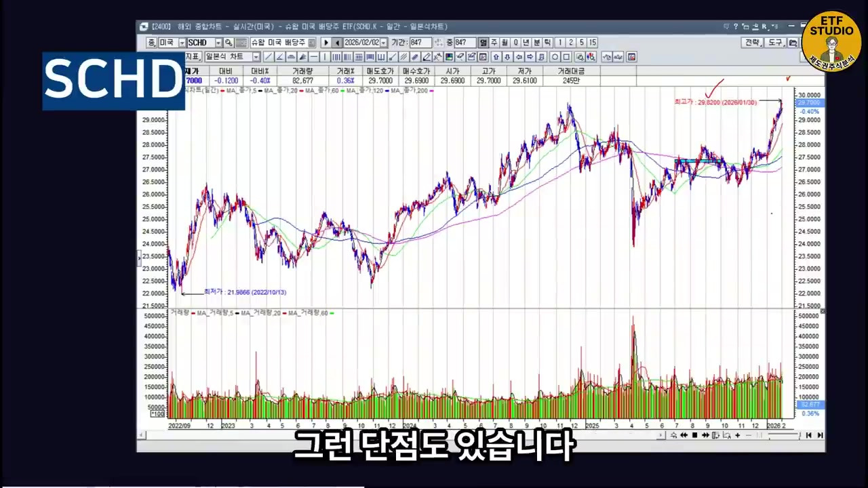Screen dimensions: 868x488
Task: Switch to weekly 주 period
Action: click(x=494, y=43)
